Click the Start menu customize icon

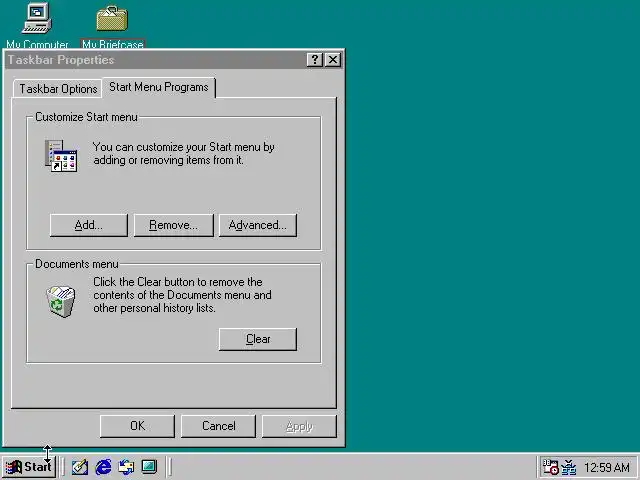(61, 156)
